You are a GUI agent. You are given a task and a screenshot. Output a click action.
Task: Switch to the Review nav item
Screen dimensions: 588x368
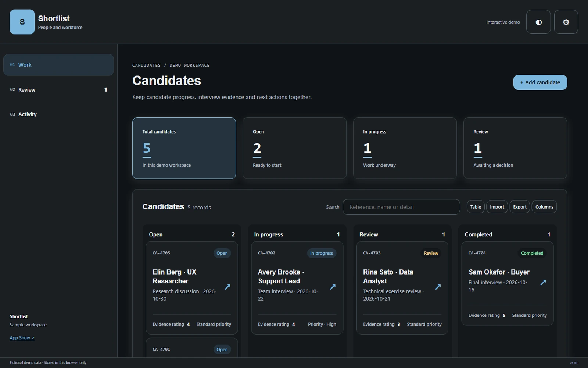point(58,89)
